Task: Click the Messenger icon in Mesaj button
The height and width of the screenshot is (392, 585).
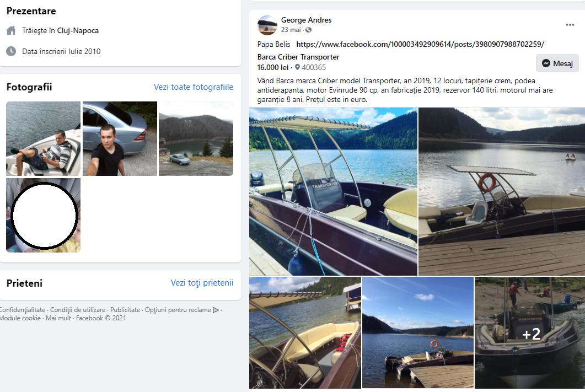Action: (546, 63)
